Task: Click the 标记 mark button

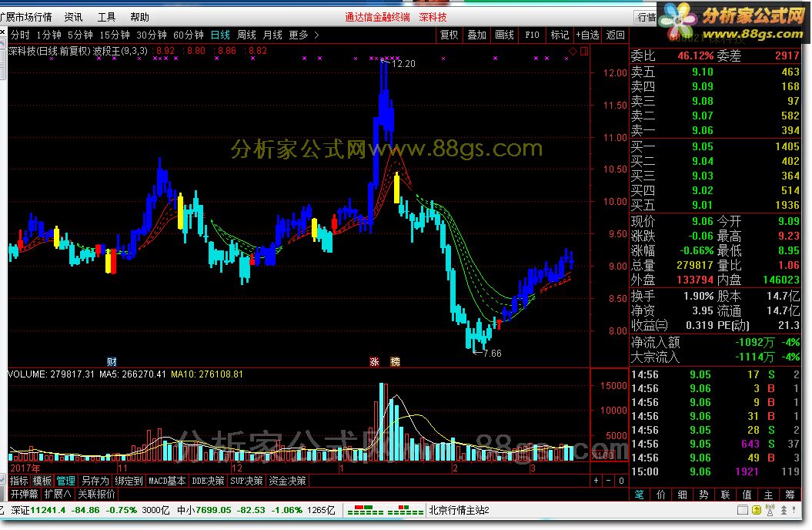Action: coord(560,35)
